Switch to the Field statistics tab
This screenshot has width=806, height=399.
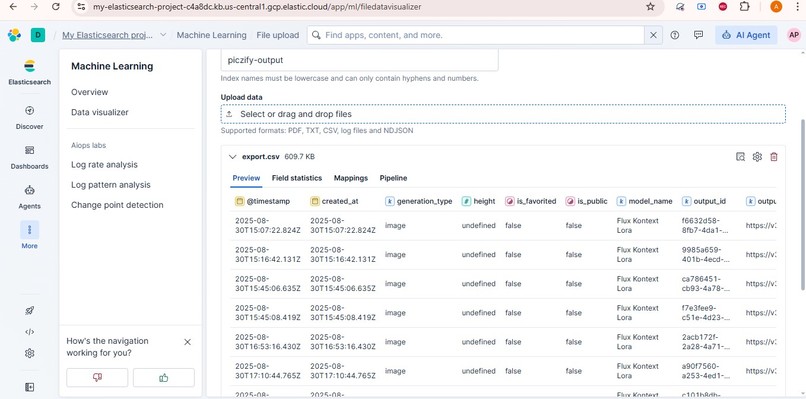tap(297, 178)
